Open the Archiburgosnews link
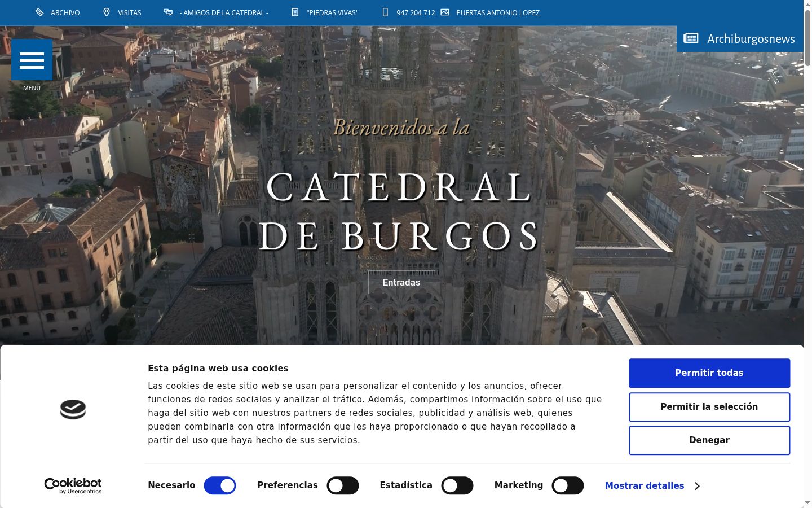The width and height of the screenshot is (812, 508). (x=751, y=39)
